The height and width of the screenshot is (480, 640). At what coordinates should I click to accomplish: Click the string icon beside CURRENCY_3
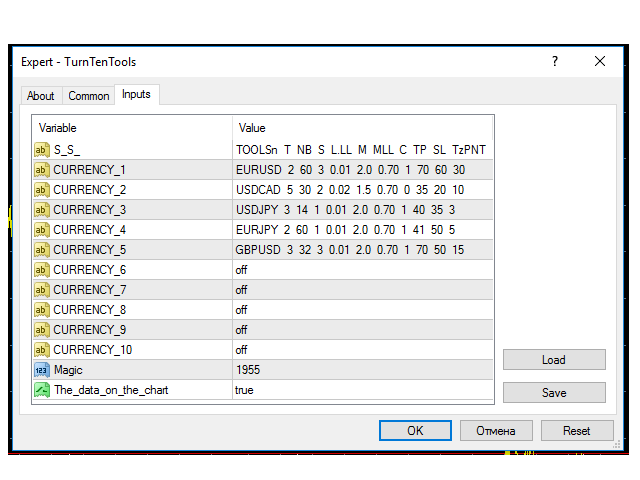42,210
